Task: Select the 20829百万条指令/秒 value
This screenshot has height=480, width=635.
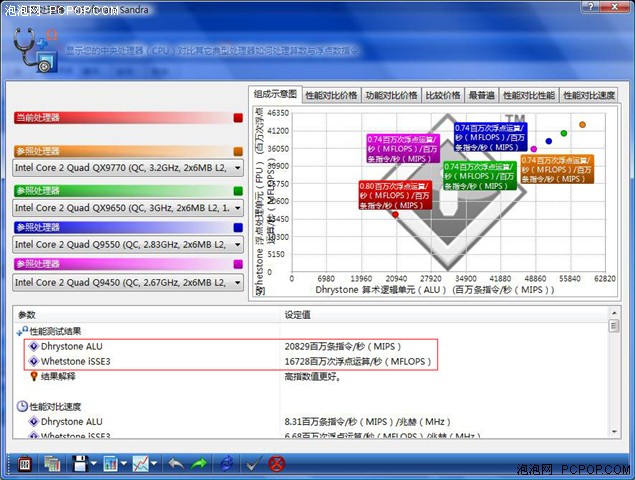Action: (343, 346)
